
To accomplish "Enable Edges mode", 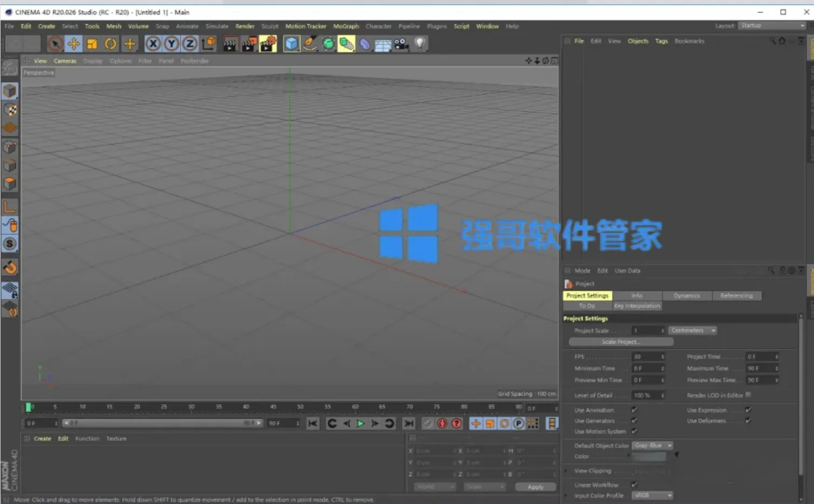I will point(10,165).
